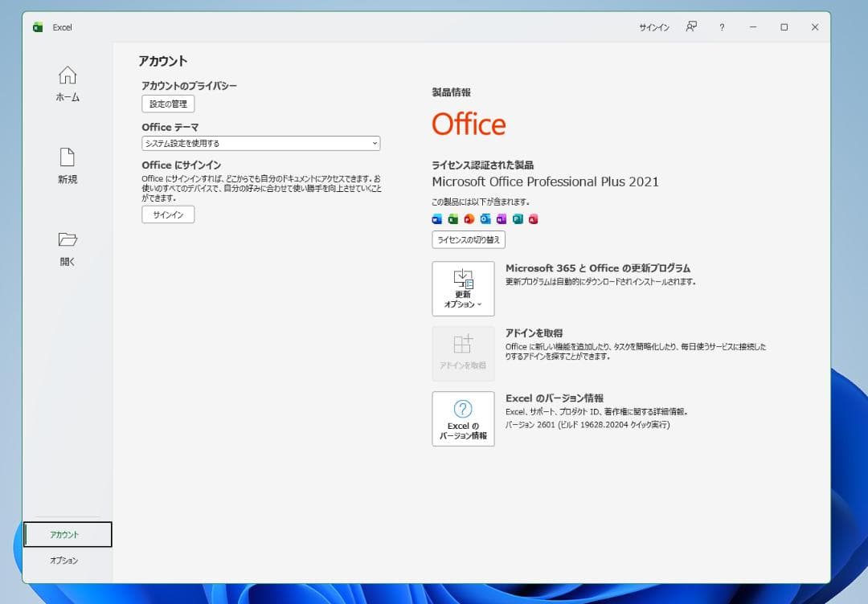The height and width of the screenshot is (604, 868).
Task: Click the Access product icon
Action: (x=533, y=219)
